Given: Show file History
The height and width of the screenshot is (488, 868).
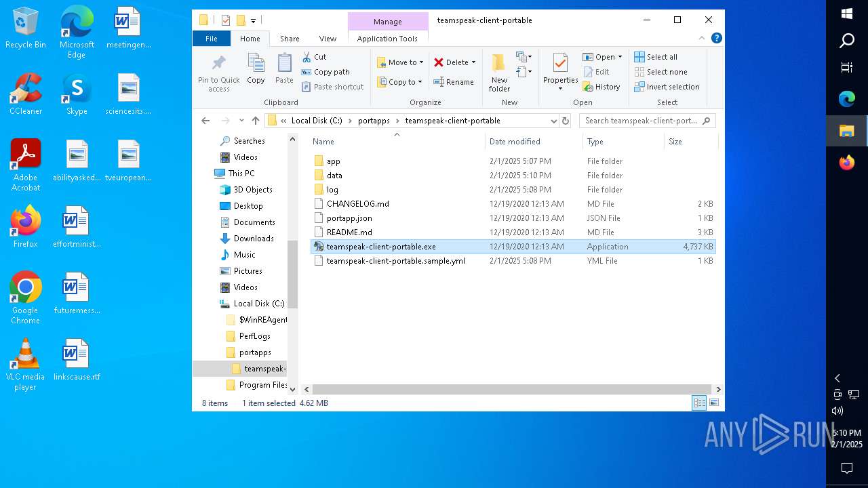Looking at the screenshot, I should coord(601,87).
